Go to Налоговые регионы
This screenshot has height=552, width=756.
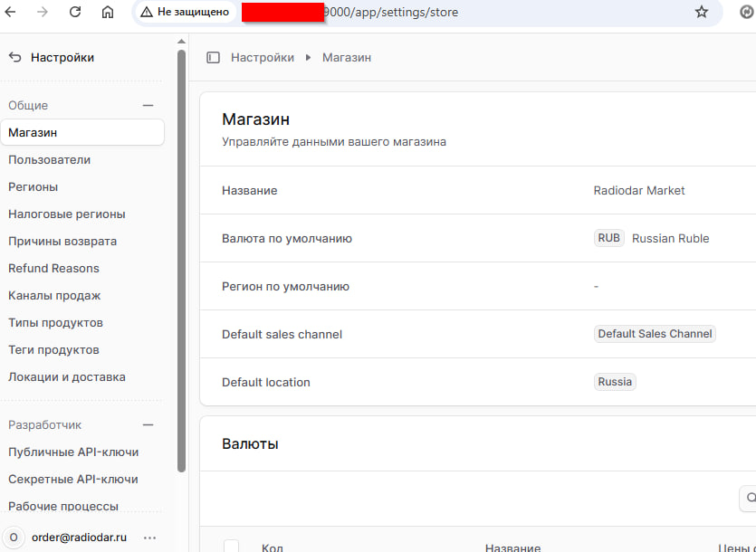point(66,214)
